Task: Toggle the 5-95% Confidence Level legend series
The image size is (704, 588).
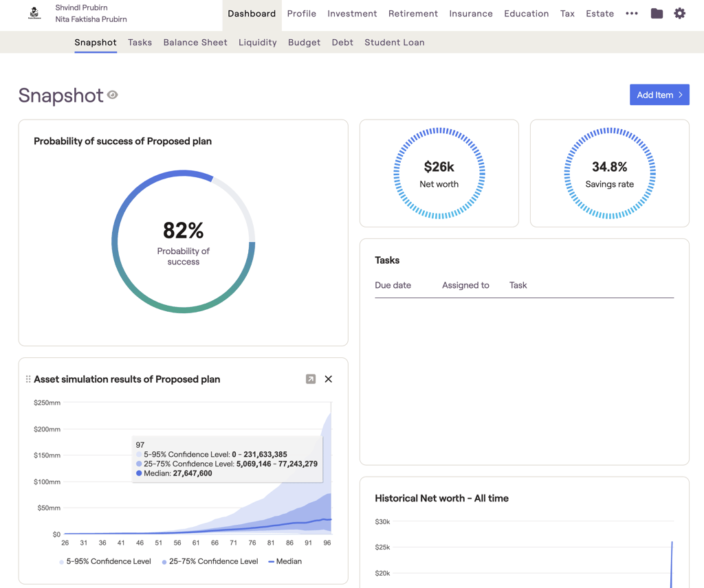Action: tap(104, 561)
